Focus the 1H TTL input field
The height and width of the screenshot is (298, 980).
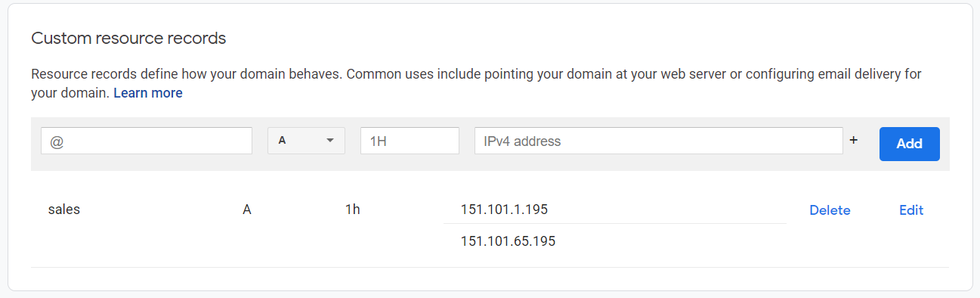pyautogui.click(x=410, y=141)
